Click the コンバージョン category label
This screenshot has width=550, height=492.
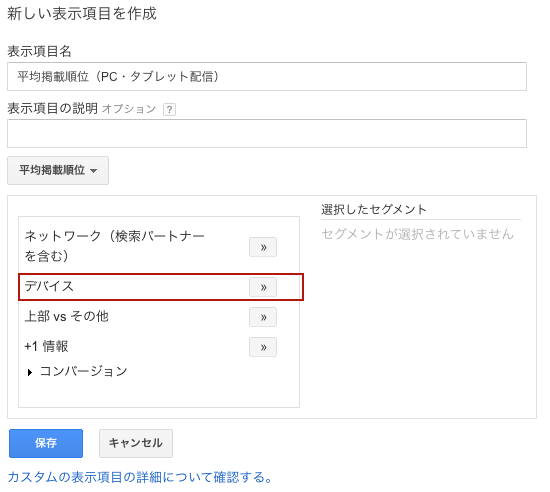click(x=83, y=371)
